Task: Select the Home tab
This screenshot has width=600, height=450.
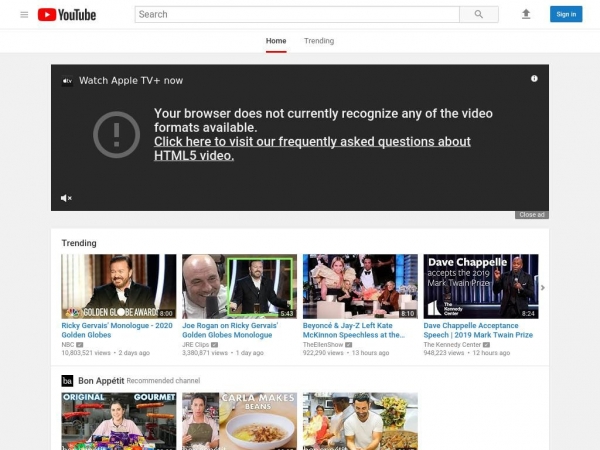Action: (276, 41)
